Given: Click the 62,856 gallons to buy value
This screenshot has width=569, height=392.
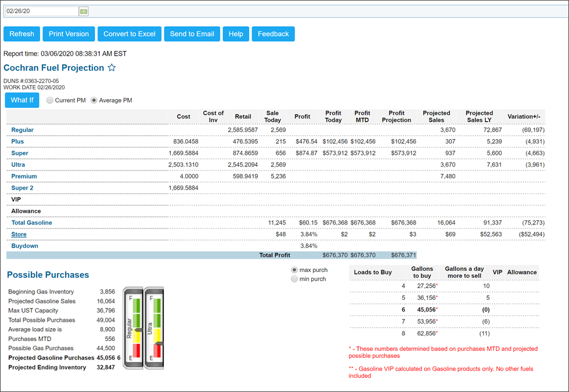Looking at the screenshot, I should click(x=426, y=333).
